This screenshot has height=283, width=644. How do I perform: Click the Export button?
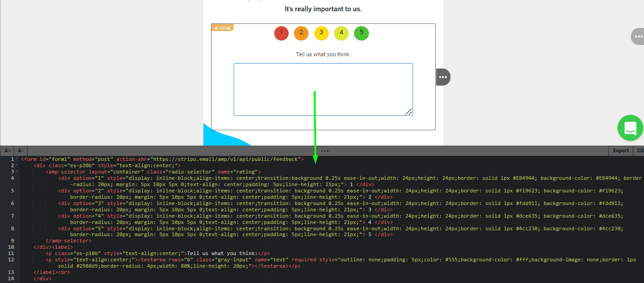[x=621, y=151]
